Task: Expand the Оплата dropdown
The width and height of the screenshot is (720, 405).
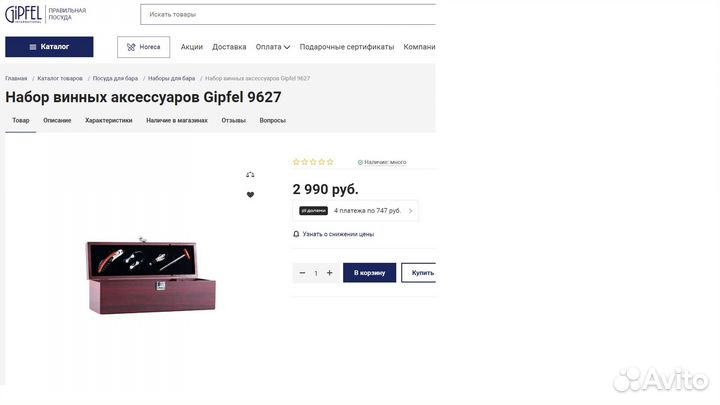Action: pos(273,47)
